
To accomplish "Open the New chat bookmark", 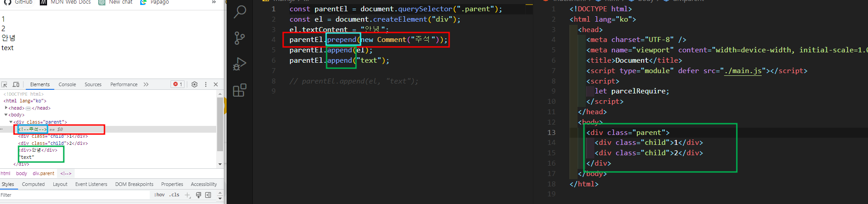I will coord(115,2).
